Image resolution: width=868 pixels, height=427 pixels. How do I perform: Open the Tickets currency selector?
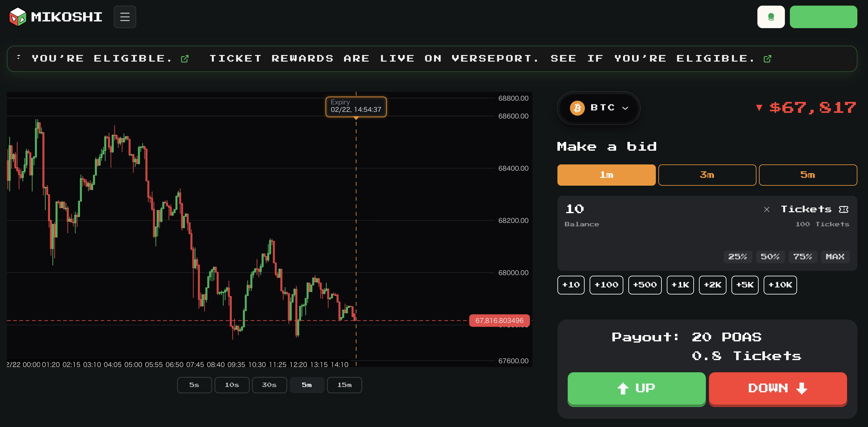coord(806,210)
